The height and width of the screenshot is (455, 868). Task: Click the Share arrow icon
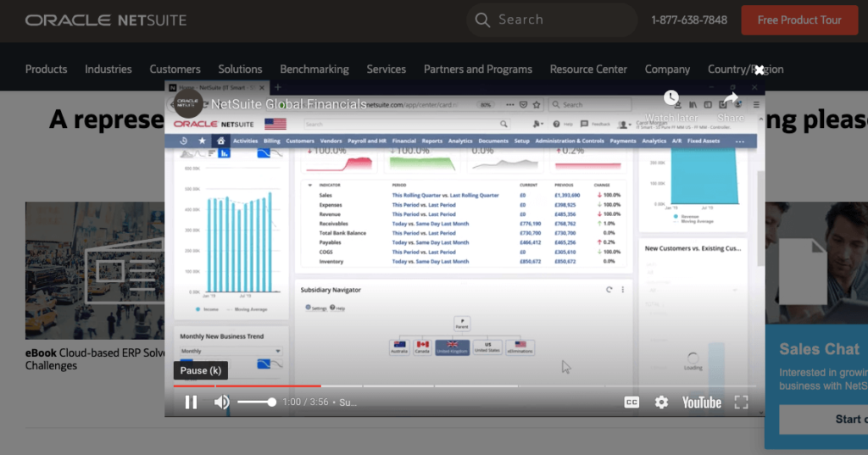[731, 98]
